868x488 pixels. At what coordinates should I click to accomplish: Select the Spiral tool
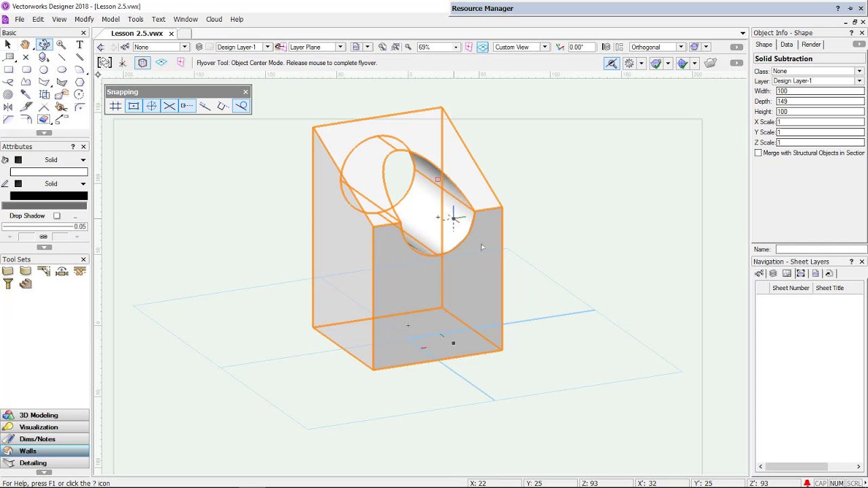coord(8,95)
